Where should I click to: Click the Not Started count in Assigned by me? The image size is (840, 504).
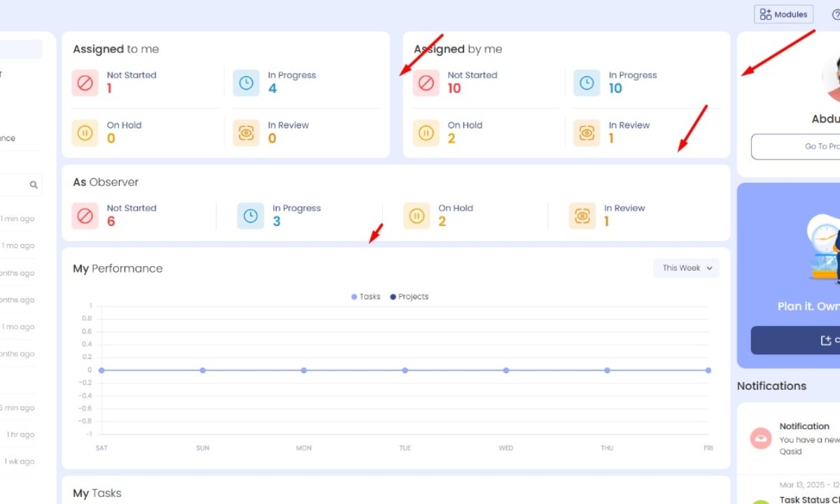click(x=454, y=88)
